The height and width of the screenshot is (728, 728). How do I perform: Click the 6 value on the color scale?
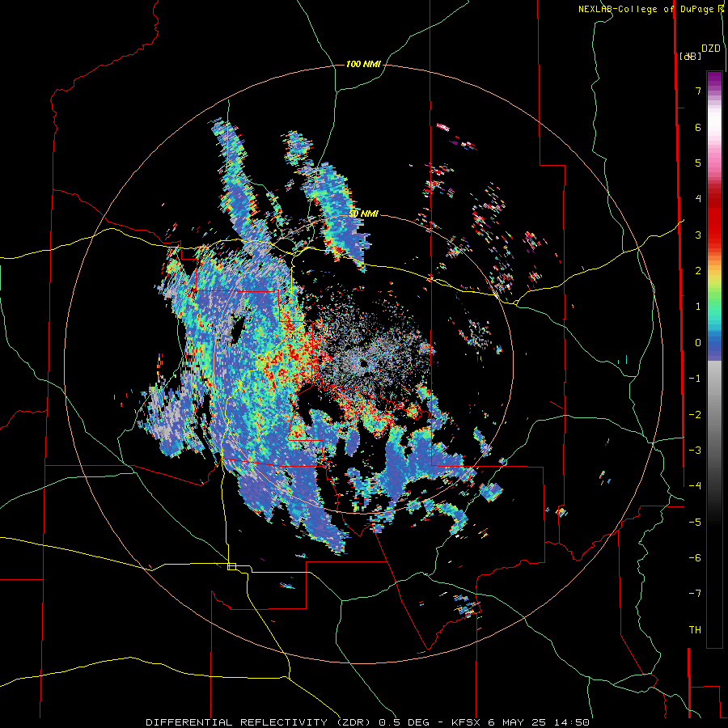(698, 127)
